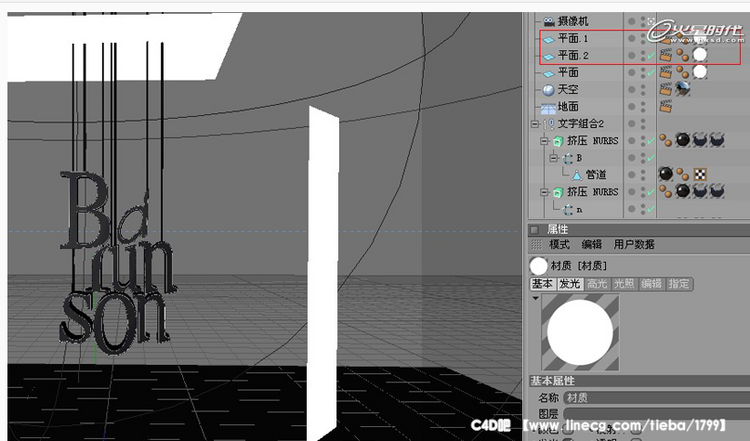Image resolution: width=750 pixels, height=441 pixels.
Task: Select the phong tag on 管道 row
Action: pyautogui.click(x=683, y=175)
